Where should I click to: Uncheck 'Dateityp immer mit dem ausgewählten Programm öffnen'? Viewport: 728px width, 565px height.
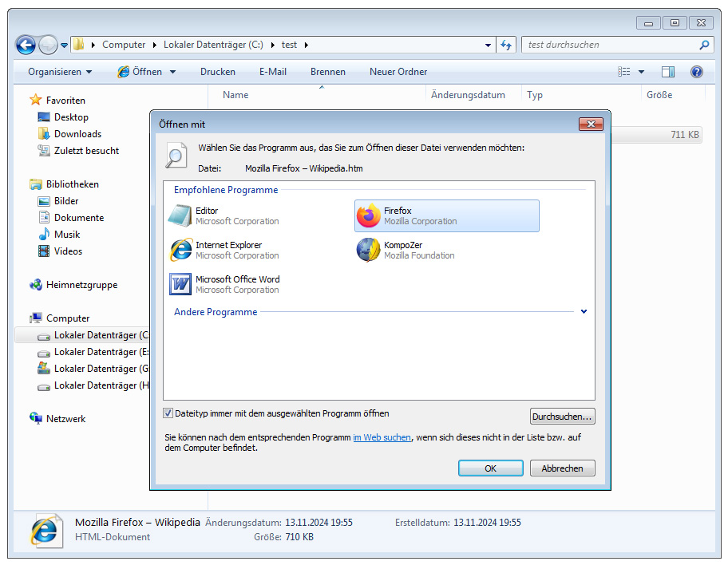[x=168, y=413]
